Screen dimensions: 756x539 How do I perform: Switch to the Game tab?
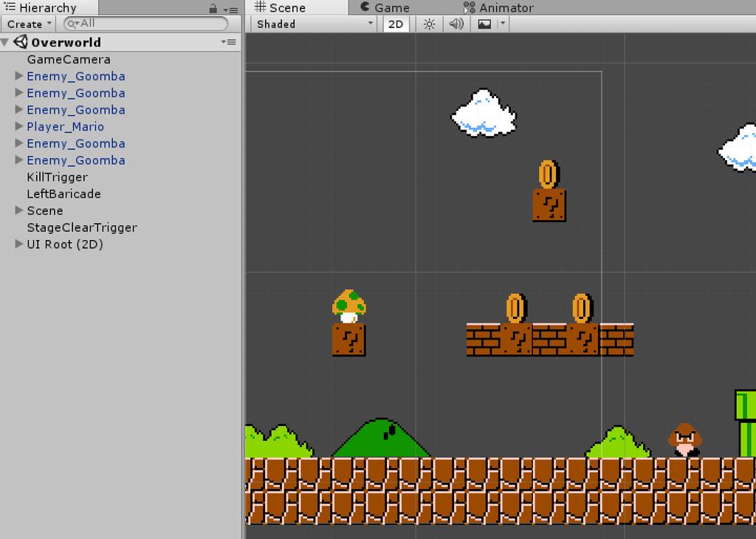tap(385, 7)
